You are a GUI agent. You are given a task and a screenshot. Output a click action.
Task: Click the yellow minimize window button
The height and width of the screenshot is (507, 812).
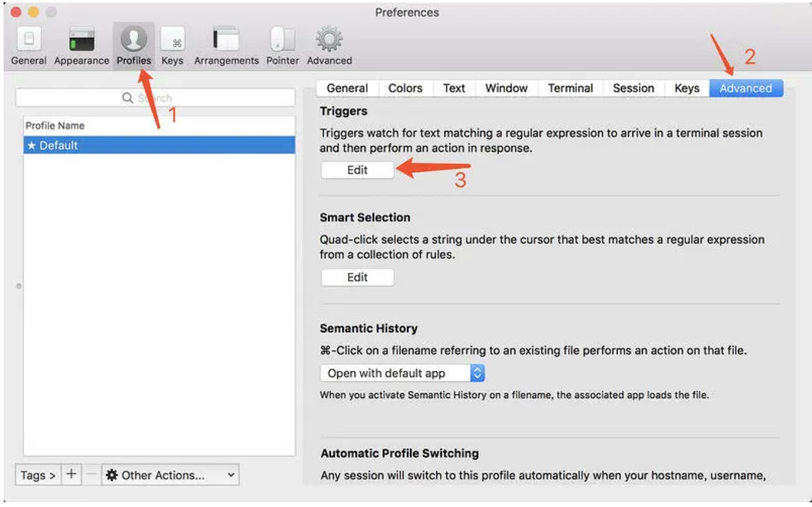(x=34, y=12)
